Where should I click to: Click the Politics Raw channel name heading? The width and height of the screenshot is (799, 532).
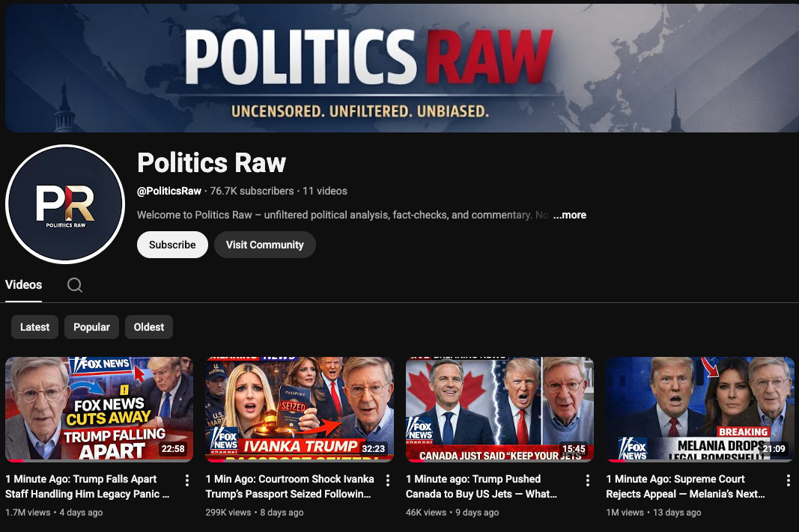point(211,163)
